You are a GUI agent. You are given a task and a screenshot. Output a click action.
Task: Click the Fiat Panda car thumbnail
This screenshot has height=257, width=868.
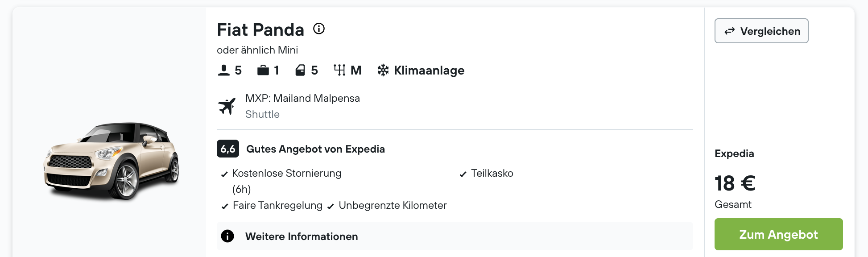click(112, 161)
